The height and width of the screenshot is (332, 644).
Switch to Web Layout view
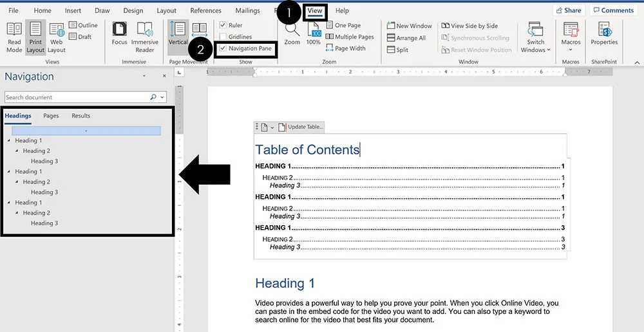(x=57, y=37)
